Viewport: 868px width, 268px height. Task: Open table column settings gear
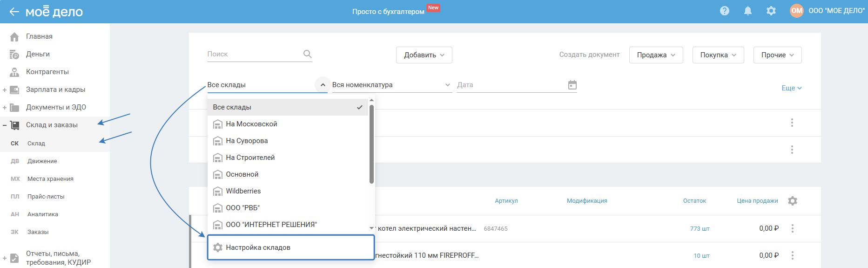[x=793, y=201]
